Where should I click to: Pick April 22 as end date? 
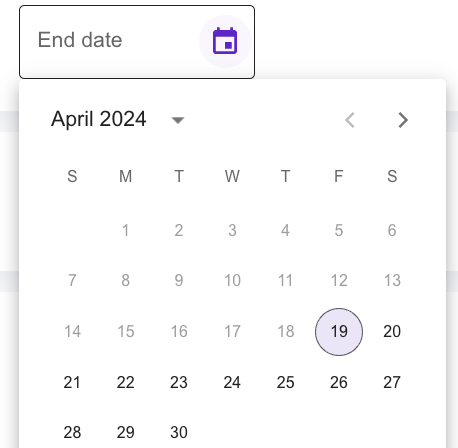click(125, 382)
